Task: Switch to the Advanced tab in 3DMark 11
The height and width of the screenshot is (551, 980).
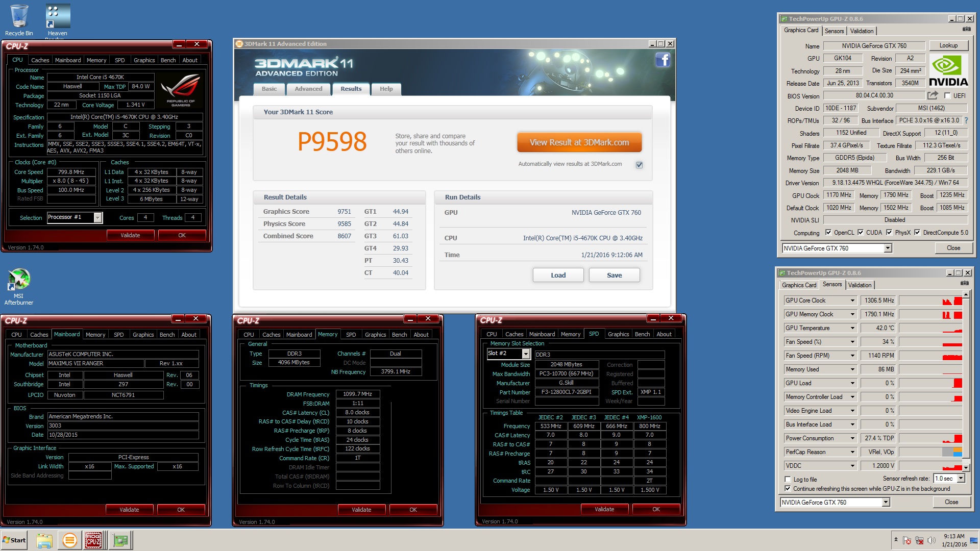Action: [308, 89]
